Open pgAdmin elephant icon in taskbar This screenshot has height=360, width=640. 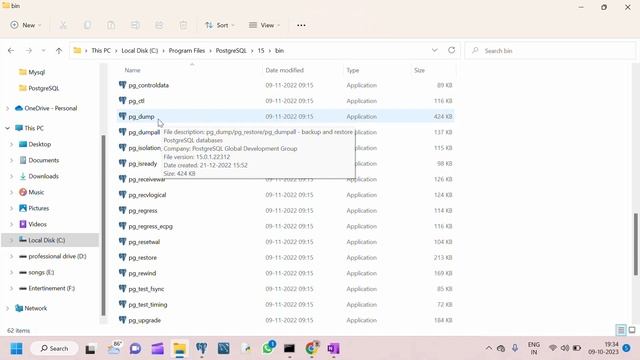click(x=202, y=349)
